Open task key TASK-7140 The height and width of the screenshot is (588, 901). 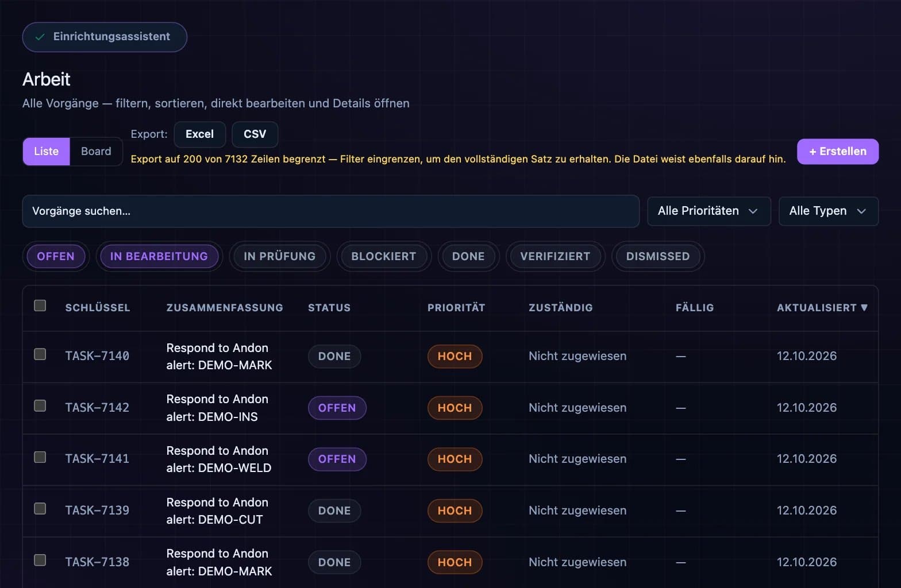pos(97,356)
